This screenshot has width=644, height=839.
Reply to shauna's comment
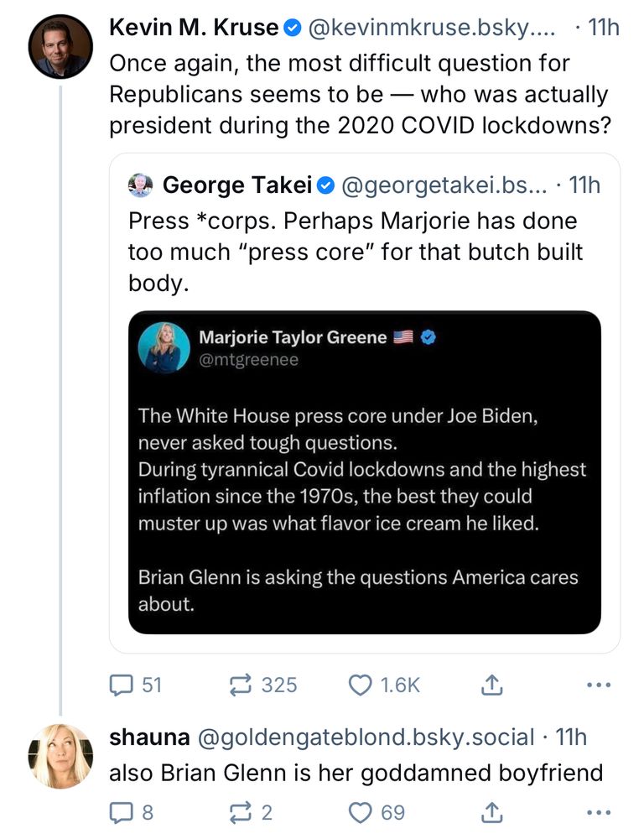coord(123,812)
